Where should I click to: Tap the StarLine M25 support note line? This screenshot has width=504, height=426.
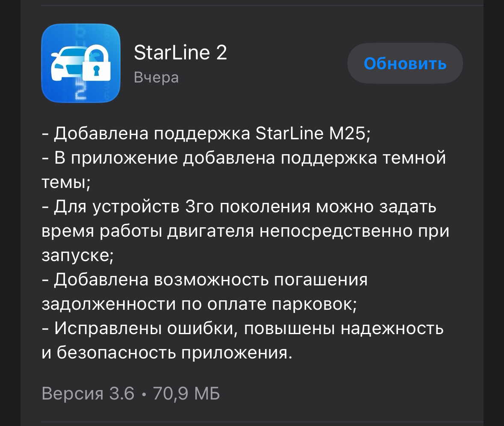tap(206, 133)
